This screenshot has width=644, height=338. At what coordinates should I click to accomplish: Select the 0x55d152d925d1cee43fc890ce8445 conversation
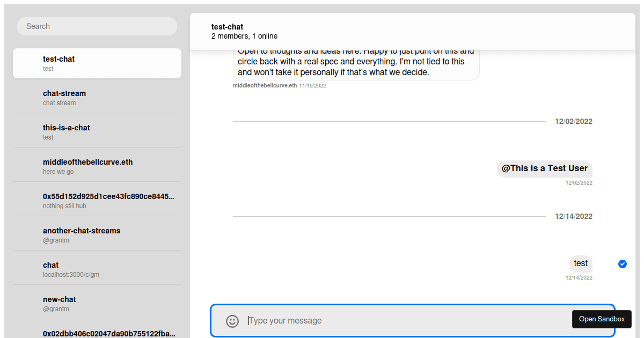pyautogui.click(x=97, y=201)
